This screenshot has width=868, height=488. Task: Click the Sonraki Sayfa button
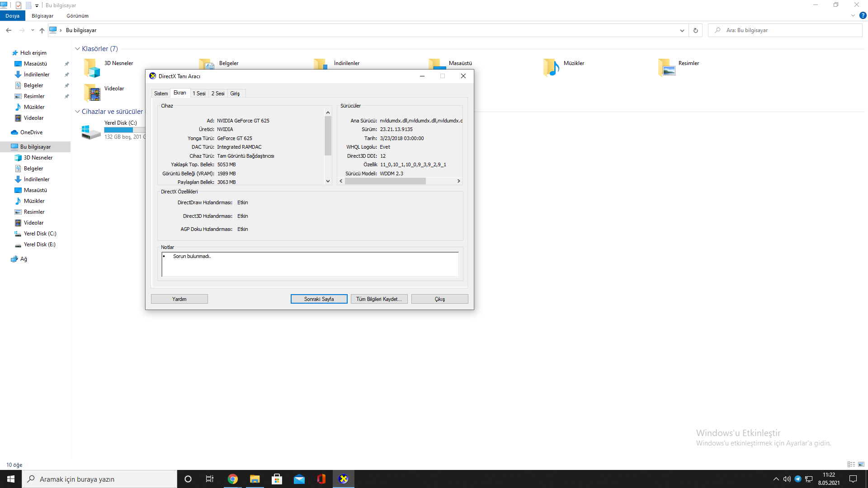pyautogui.click(x=319, y=299)
